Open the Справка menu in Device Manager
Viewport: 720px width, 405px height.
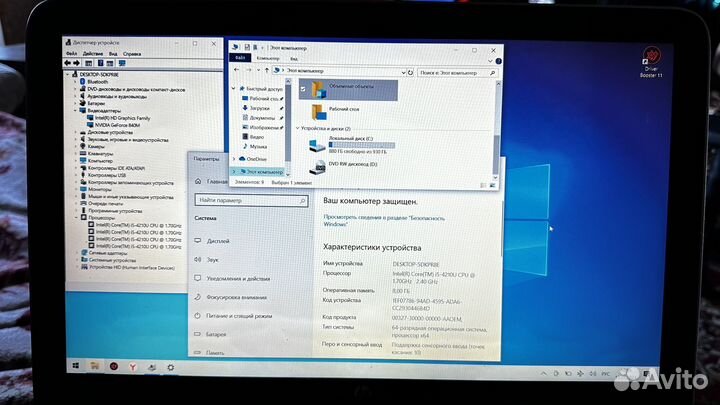coord(132,54)
